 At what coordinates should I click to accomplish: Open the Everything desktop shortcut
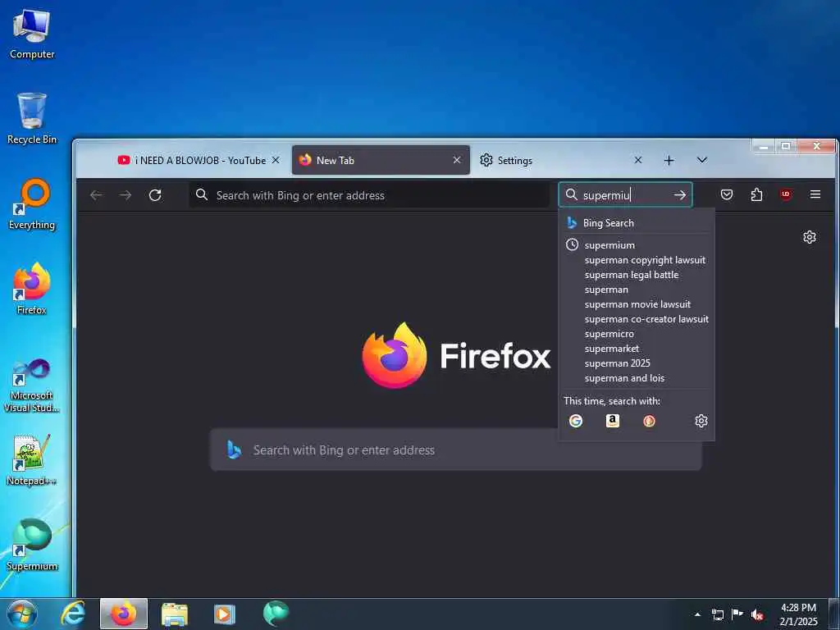pos(32,204)
